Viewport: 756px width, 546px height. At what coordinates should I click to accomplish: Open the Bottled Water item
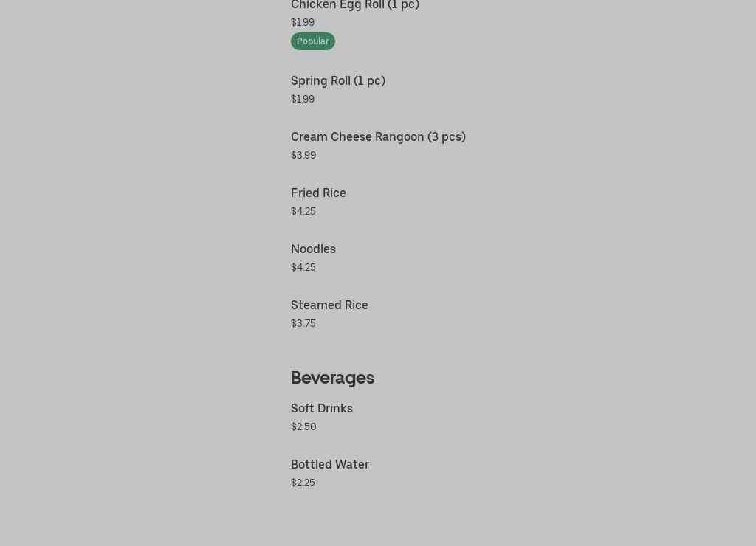(330, 465)
